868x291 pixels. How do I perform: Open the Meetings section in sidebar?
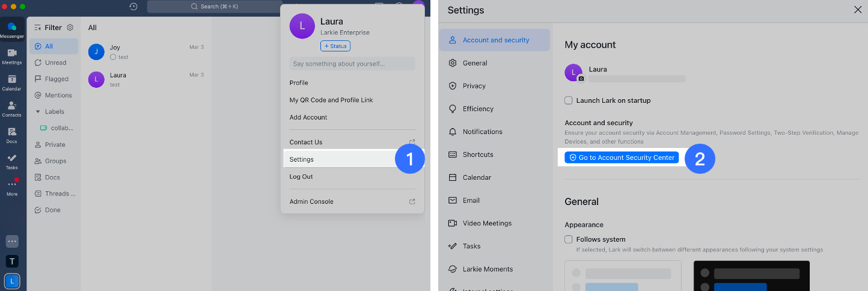[12, 56]
